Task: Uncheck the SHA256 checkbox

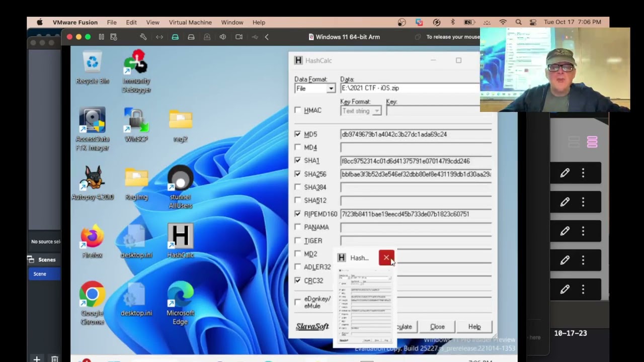Action: tap(298, 174)
